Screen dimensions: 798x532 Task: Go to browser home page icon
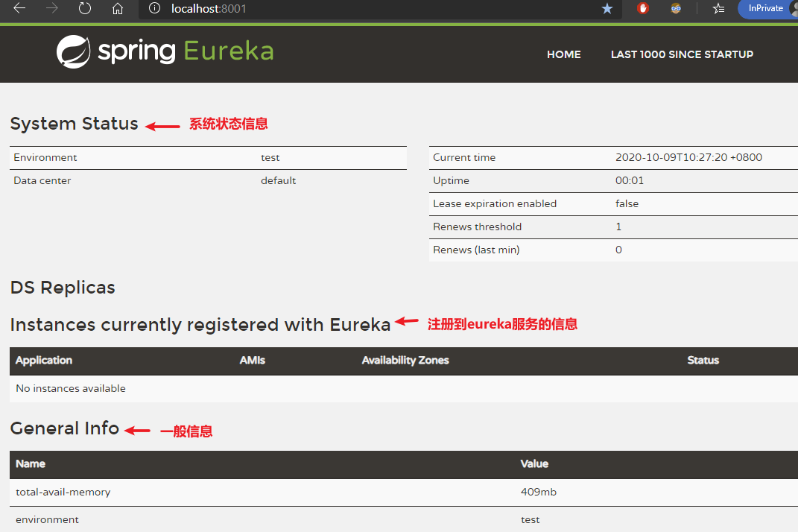tap(118, 9)
